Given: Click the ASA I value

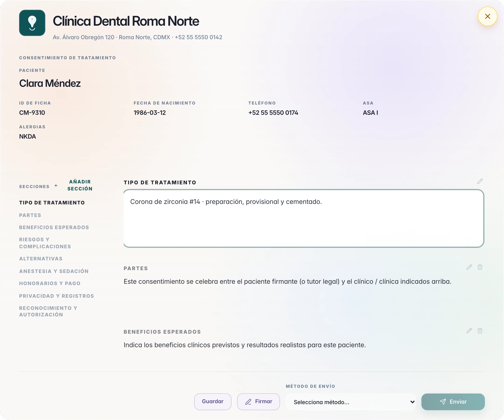Looking at the screenshot, I should pyautogui.click(x=370, y=112).
